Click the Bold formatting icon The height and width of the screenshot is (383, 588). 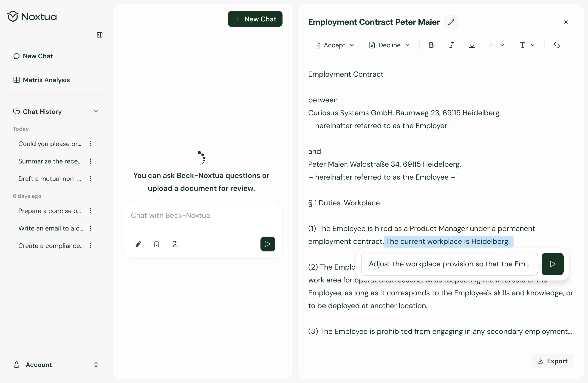[x=431, y=45]
